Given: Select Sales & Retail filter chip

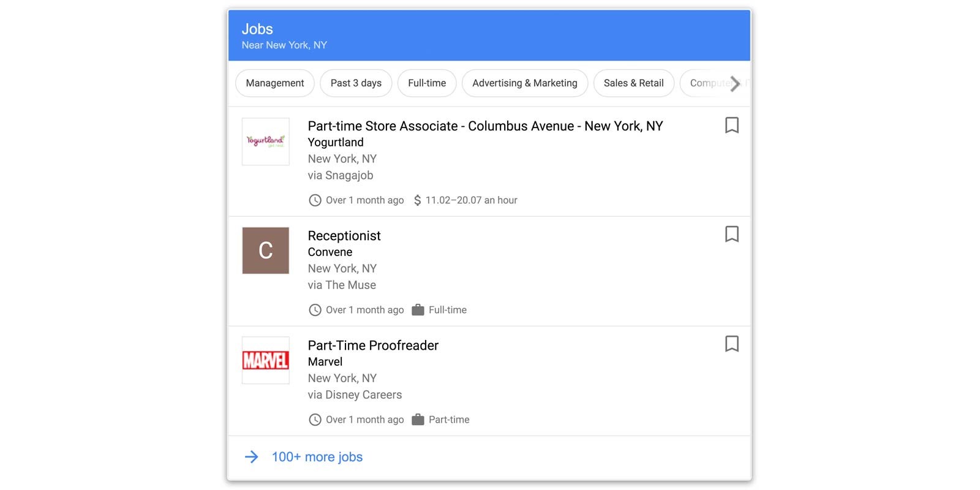Looking at the screenshot, I should [634, 83].
